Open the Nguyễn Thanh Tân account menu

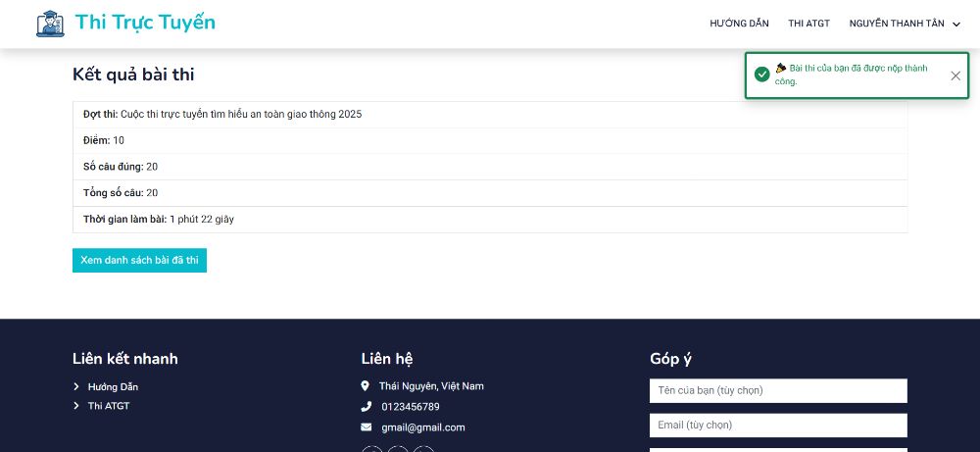pos(897,24)
